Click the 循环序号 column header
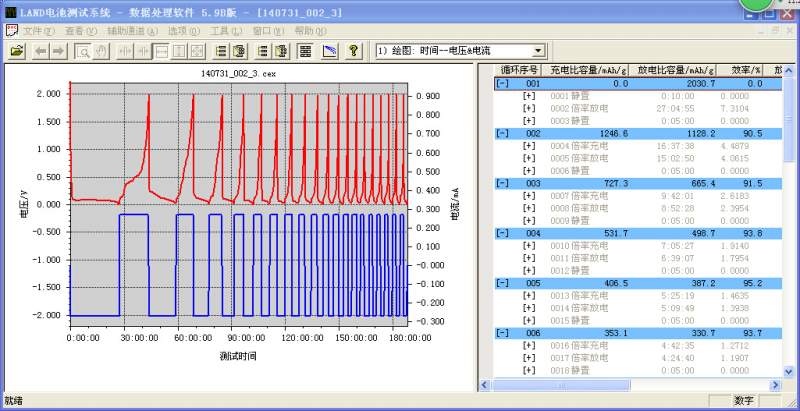The height and width of the screenshot is (411, 800). 518,70
